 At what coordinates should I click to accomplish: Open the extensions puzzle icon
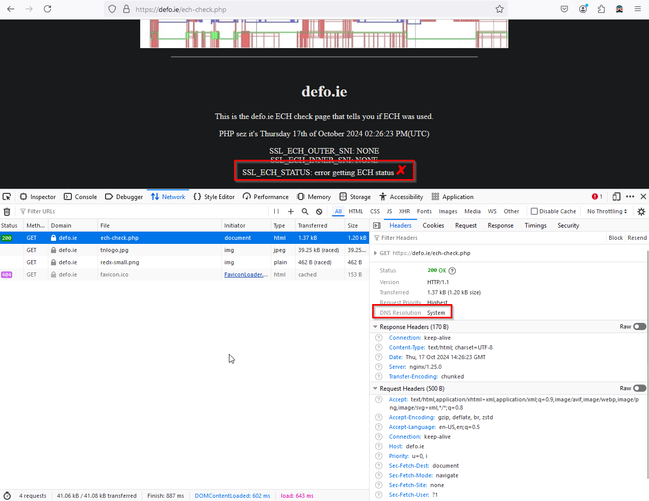click(601, 9)
